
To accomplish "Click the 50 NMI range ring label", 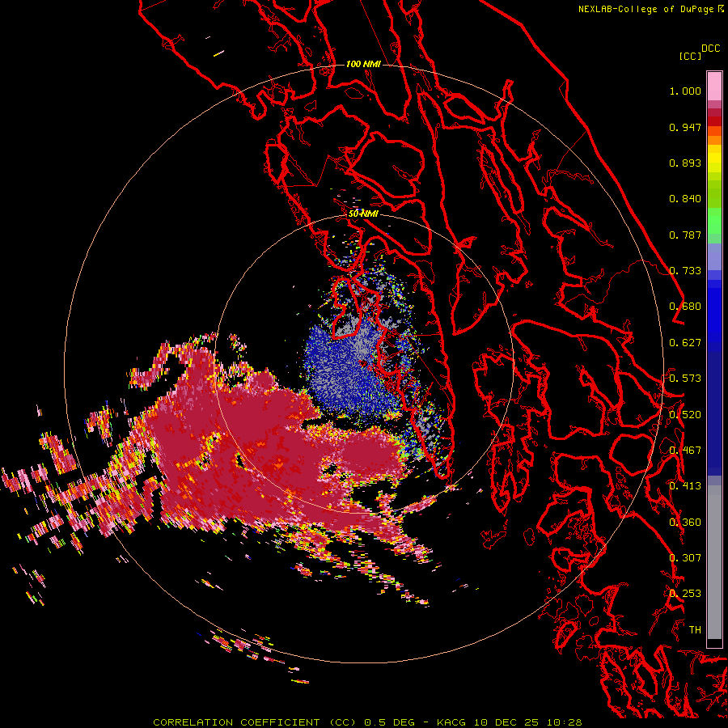I will 363,214.
